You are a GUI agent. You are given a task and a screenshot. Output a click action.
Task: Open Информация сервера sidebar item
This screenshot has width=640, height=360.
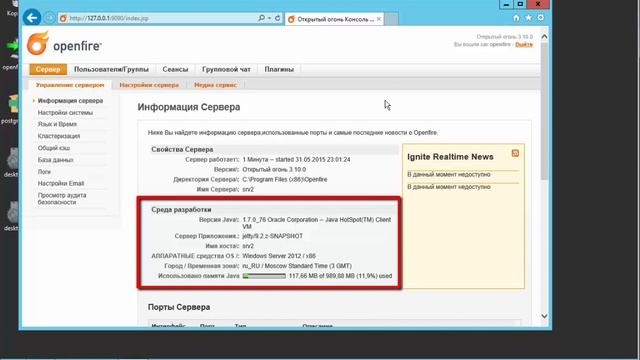click(70, 101)
